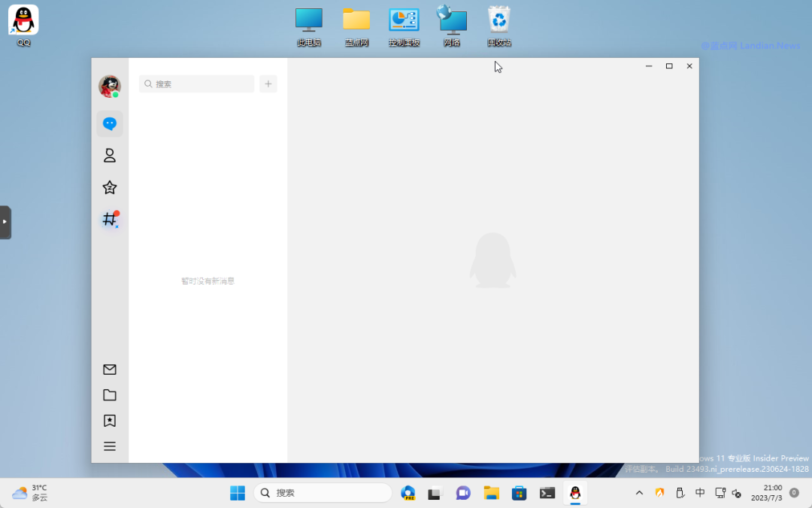Image resolution: width=812 pixels, height=508 pixels.
Task: Open the Windows Start menu
Action: [238, 493]
